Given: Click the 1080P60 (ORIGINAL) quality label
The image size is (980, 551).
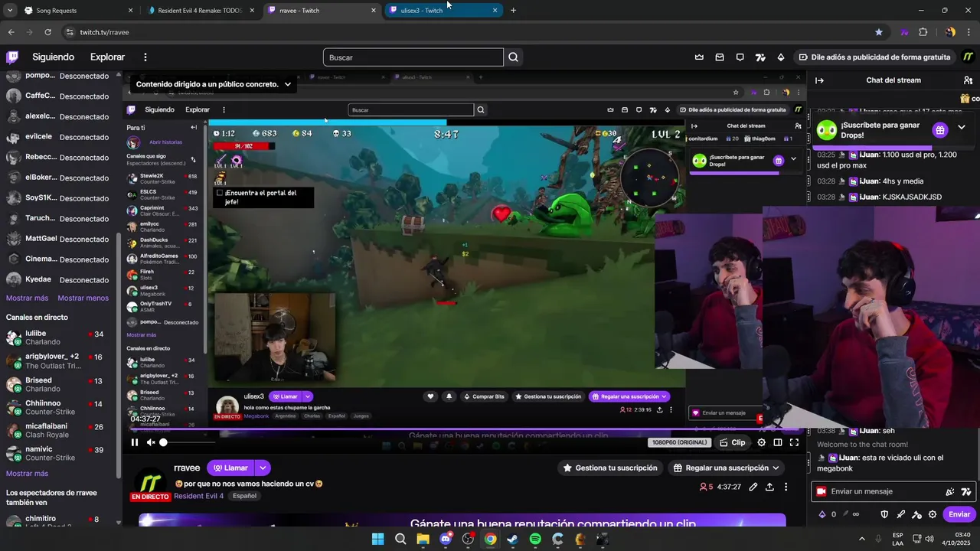Looking at the screenshot, I should pos(680,442).
